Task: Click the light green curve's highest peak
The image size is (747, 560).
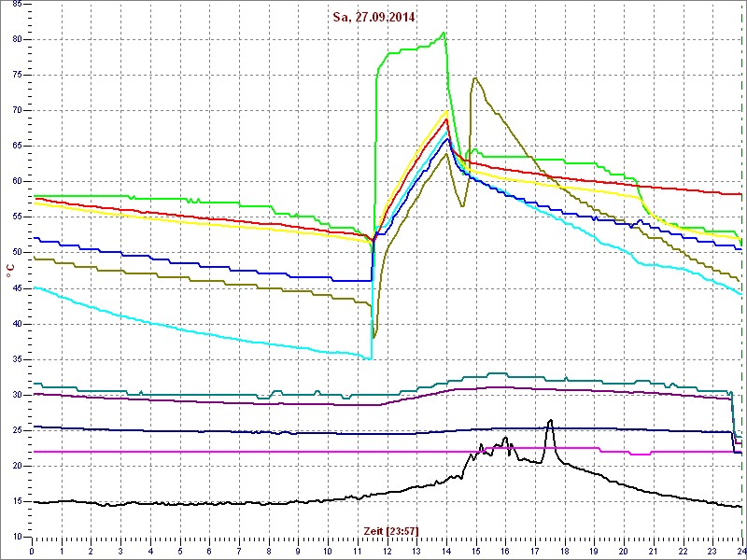Action: click(x=444, y=33)
